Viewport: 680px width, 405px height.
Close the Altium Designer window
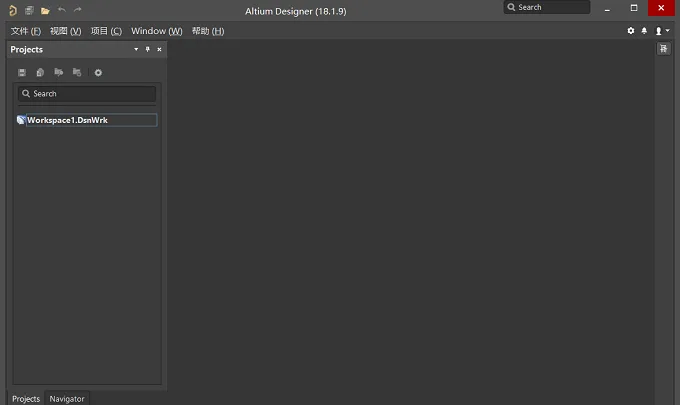(x=661, y=8)
